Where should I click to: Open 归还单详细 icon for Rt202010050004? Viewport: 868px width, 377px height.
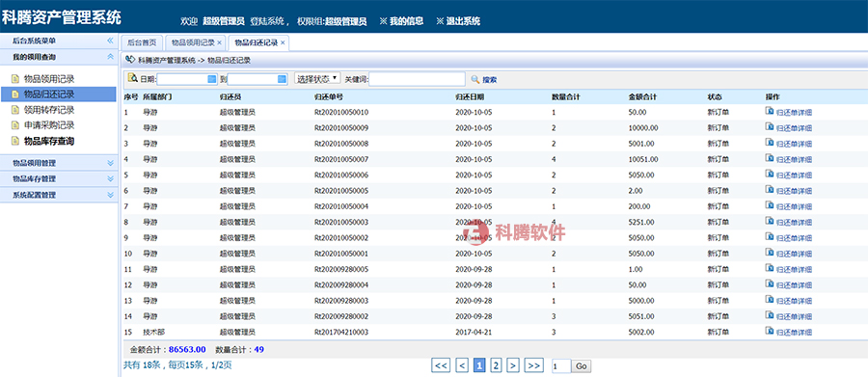[x=770, y=206]
